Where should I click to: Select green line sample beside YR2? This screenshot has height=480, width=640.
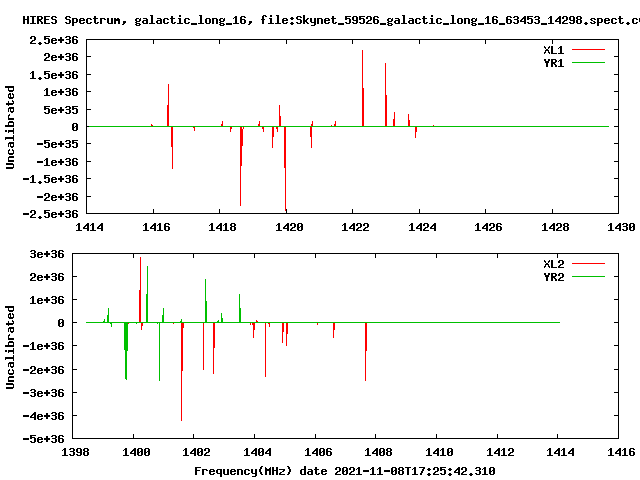tap(588, 276)
